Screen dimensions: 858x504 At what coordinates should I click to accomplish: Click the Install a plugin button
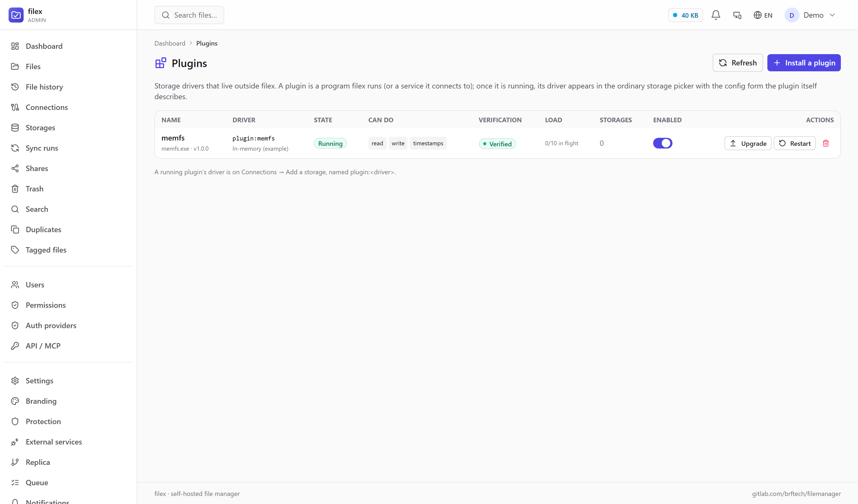coord(804,63)
